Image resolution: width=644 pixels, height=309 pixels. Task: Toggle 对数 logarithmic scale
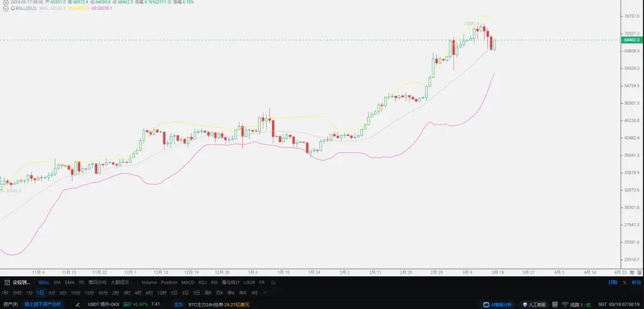pos(612,282)
